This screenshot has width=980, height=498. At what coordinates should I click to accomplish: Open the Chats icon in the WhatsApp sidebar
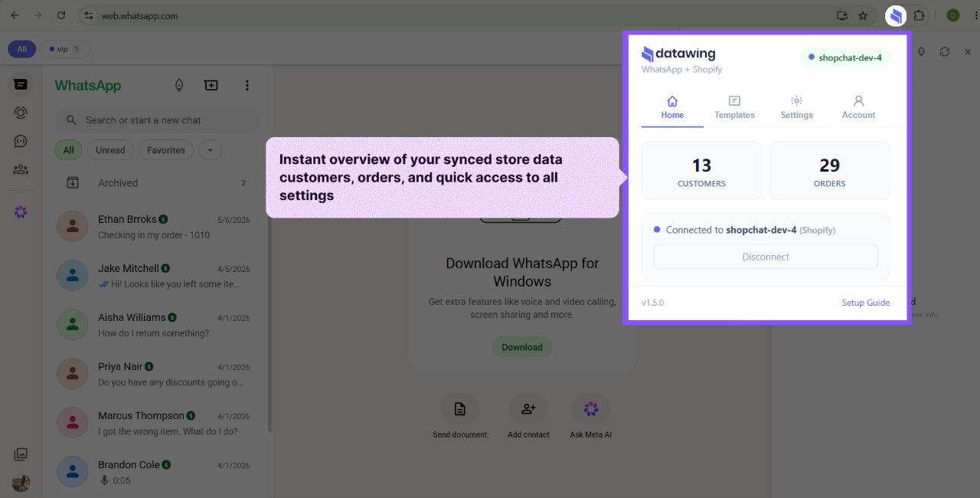coord(21,84)
